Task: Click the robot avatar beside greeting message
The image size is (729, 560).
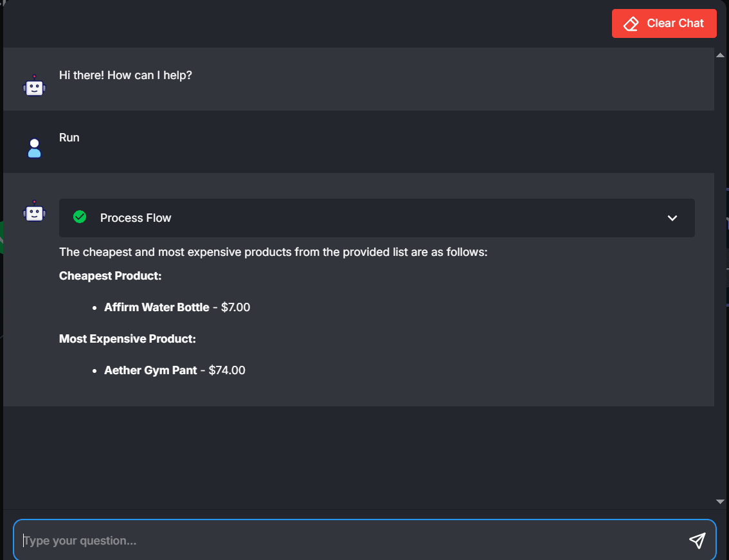Action: coord(35,86)
